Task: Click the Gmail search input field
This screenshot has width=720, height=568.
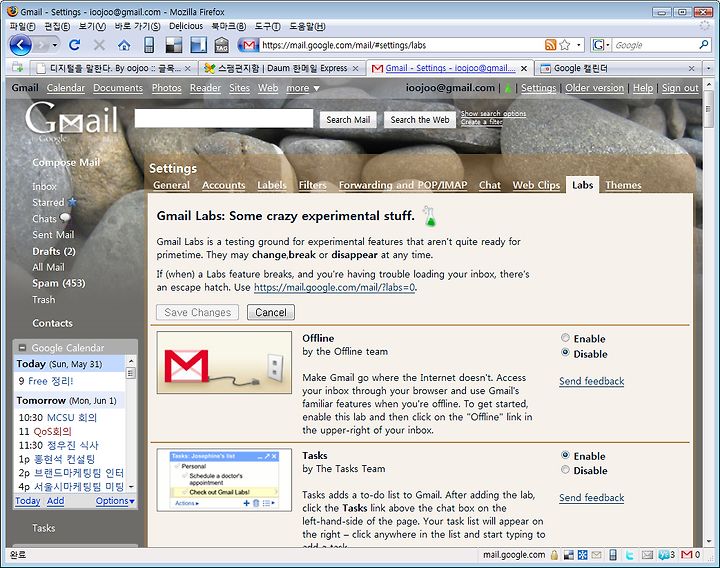Action: [224, 118]
